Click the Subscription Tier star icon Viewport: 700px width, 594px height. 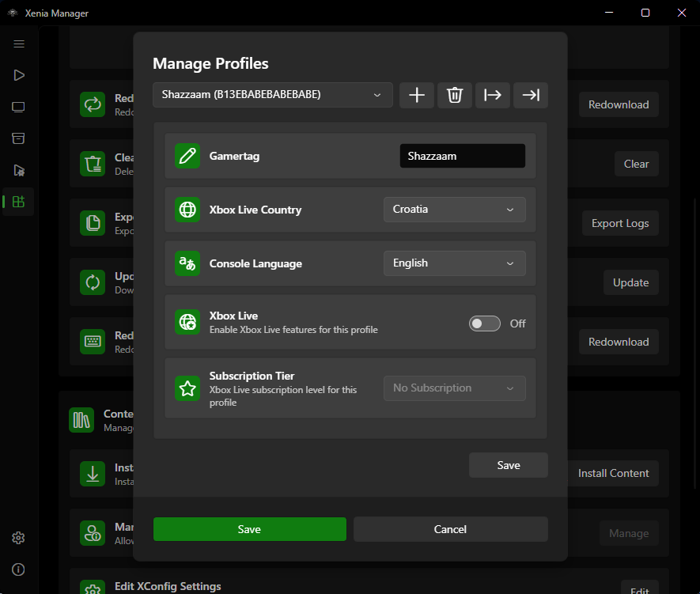click(x=187, y=388)
